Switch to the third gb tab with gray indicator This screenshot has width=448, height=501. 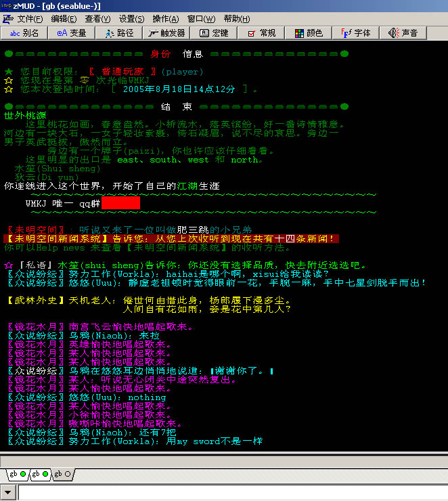[62, 474]
